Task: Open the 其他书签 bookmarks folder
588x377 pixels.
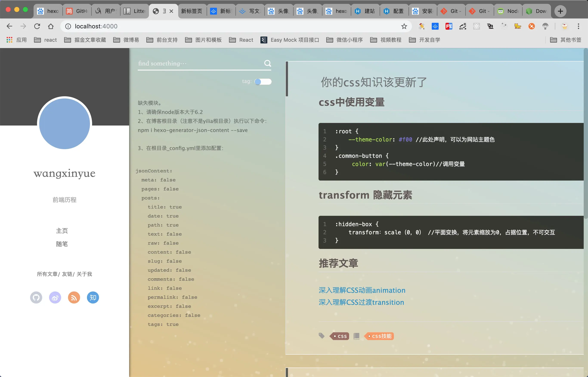Action: coord(565,40)
